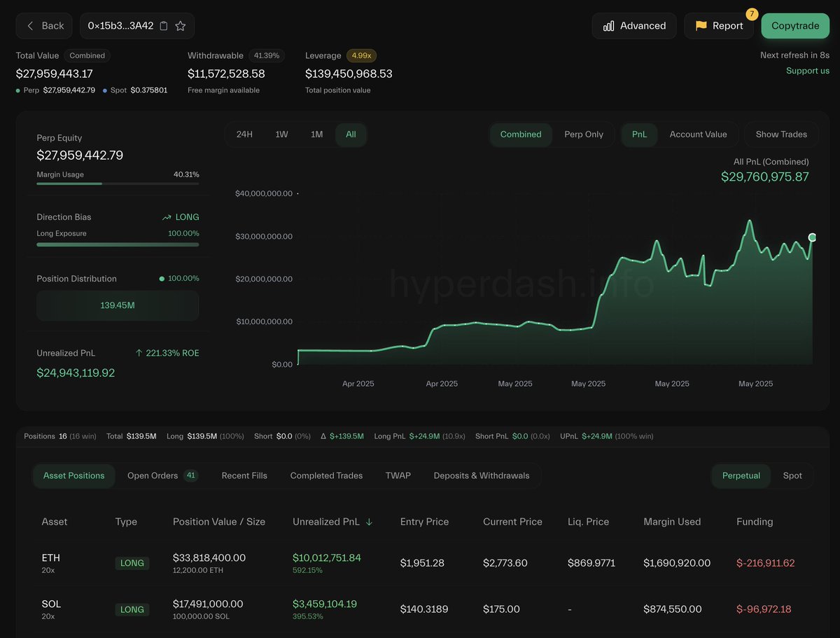Sort by Unrealized PnL arrow icon
This screenshot has height=638, width=840.
[x=370, y=522]
